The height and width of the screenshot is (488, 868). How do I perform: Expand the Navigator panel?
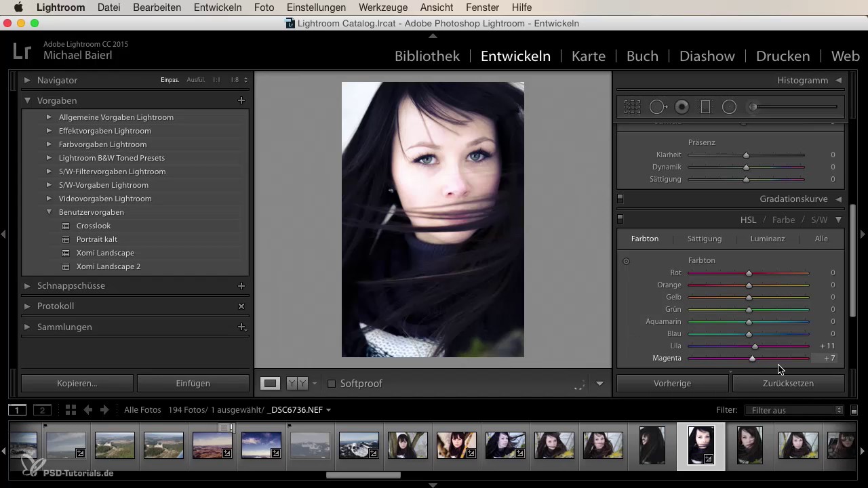[27, 80]
